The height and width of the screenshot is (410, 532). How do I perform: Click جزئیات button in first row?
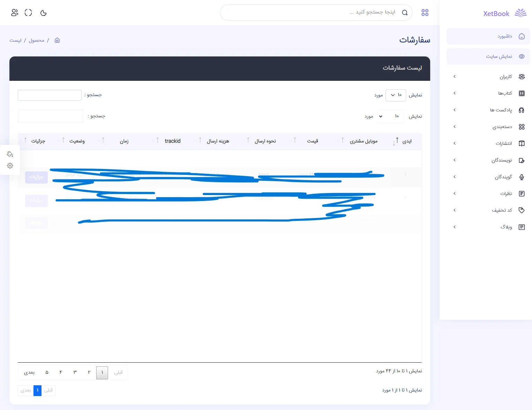[x=36, y=177]
